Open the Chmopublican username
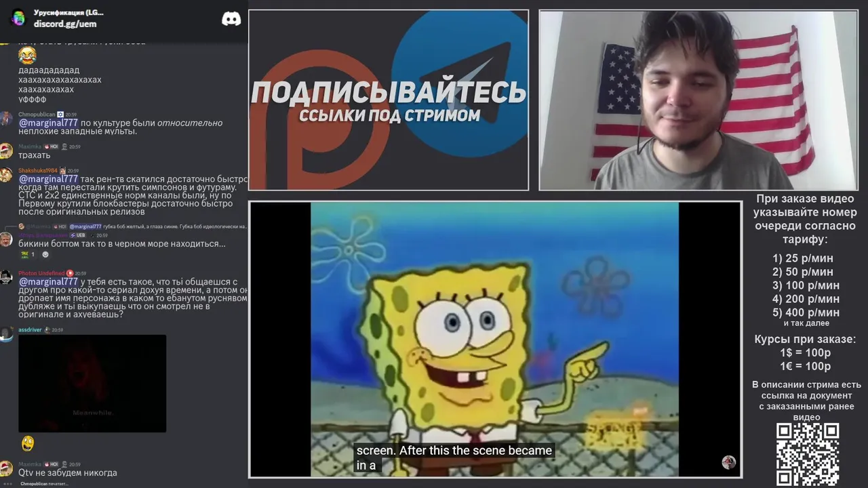The height and width of the screenshot is (488, 868). point(37,115)
